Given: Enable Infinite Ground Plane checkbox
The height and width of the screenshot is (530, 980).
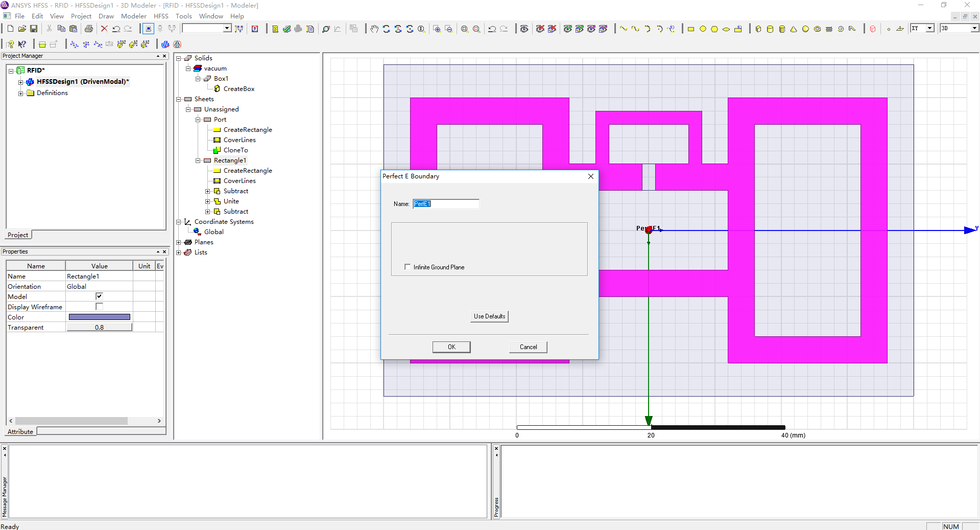Looking at the screenshot, I should pos(408,267).
